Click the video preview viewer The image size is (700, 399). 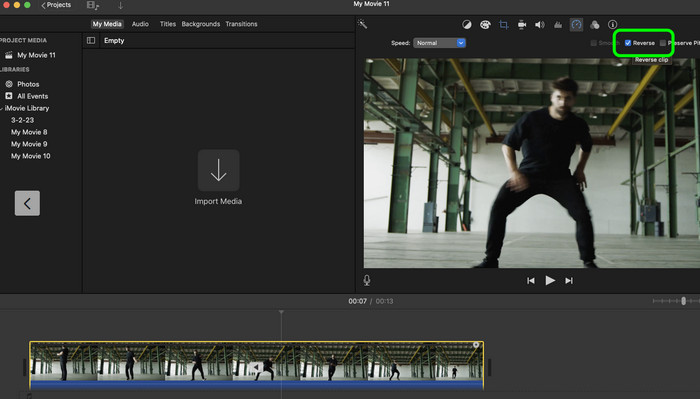tap(532, 163)
